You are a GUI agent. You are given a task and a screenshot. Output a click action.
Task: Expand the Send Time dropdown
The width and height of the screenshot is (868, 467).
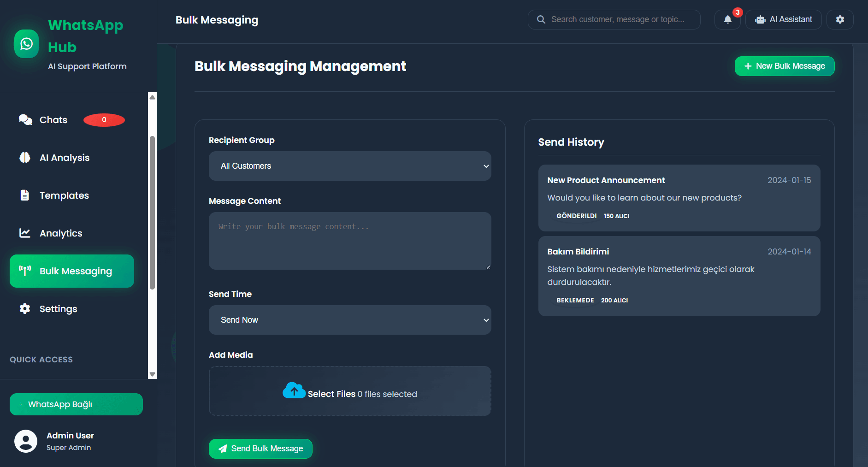point(350,320)
